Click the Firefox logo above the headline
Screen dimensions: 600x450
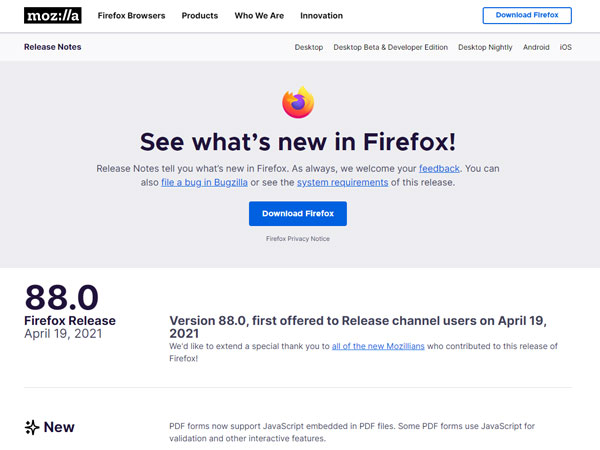coord(298,102)
